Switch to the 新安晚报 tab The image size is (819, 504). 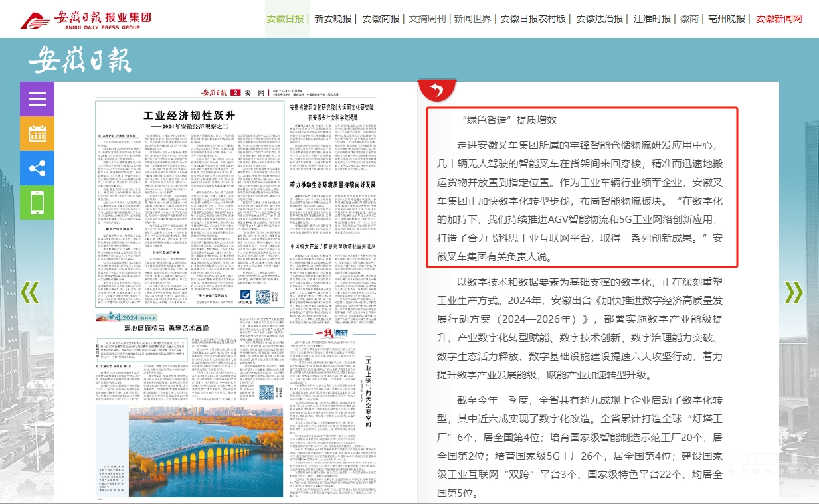pyautogui.click(x=333, y=19)
